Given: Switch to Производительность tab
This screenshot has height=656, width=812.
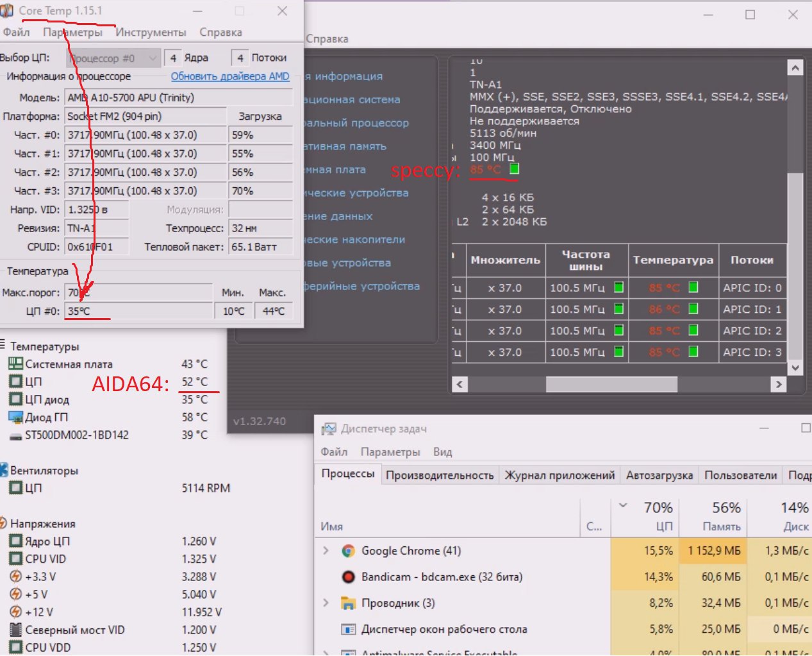Looking at the screenshot, I should click(440, 475).
